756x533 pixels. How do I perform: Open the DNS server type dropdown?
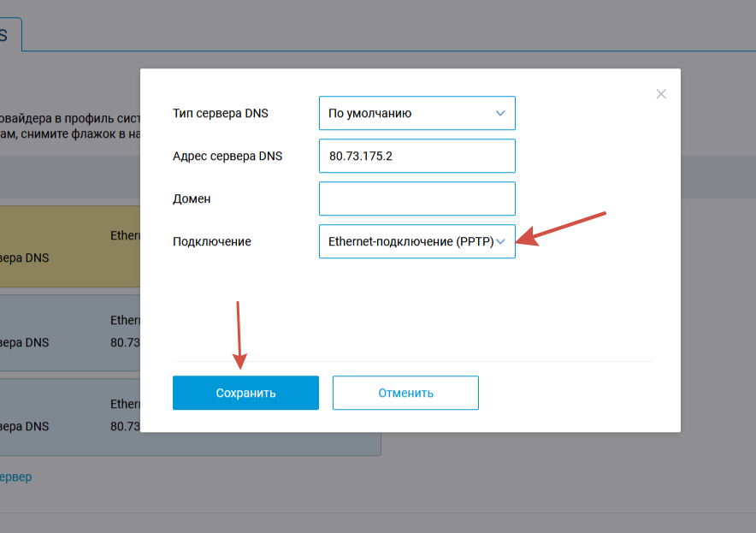click(x=417, y=113)
